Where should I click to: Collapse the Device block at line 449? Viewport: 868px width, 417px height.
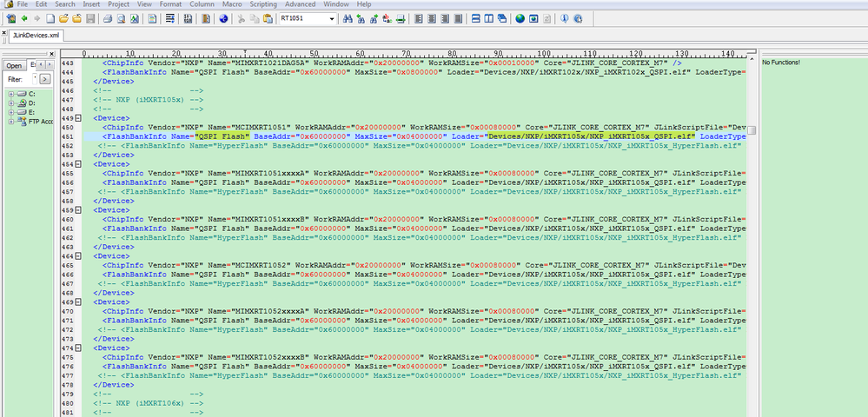point(78,118)
